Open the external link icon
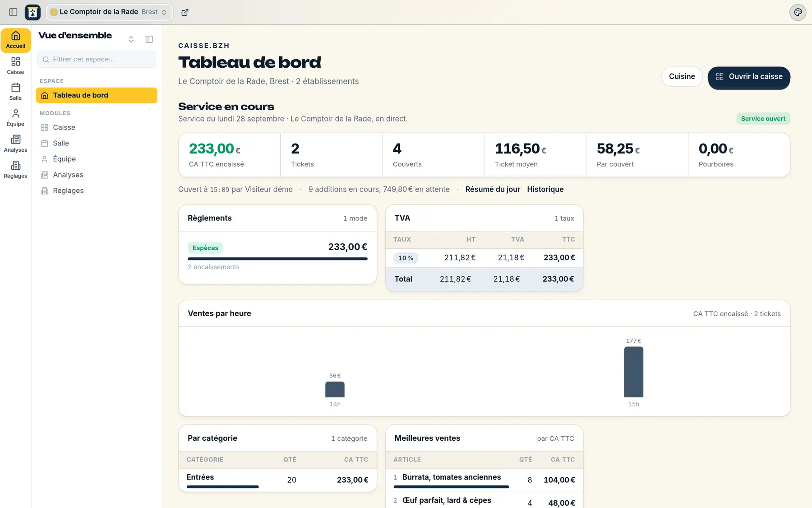The image size is (812, 508). coord(185,12)
